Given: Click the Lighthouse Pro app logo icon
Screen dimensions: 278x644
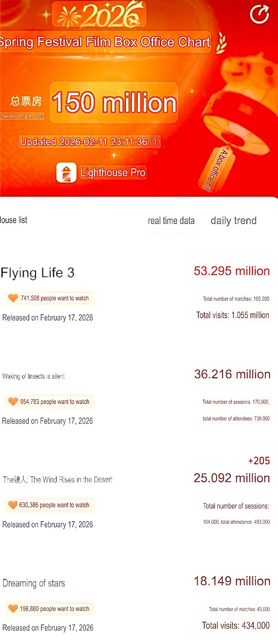Looking at the screenshot, I should click(66, 173).
